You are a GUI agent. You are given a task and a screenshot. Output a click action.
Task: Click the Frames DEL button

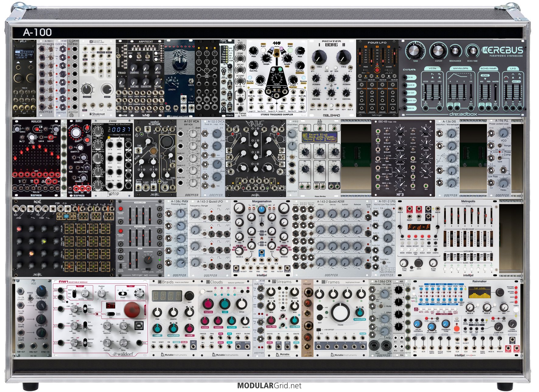click(x=320, y=317)
